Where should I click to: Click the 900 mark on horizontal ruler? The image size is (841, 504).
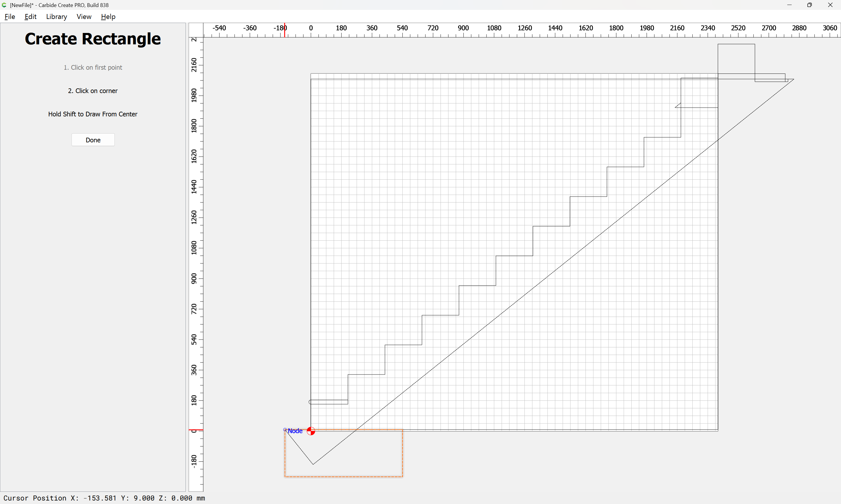[x=463, y=28]
